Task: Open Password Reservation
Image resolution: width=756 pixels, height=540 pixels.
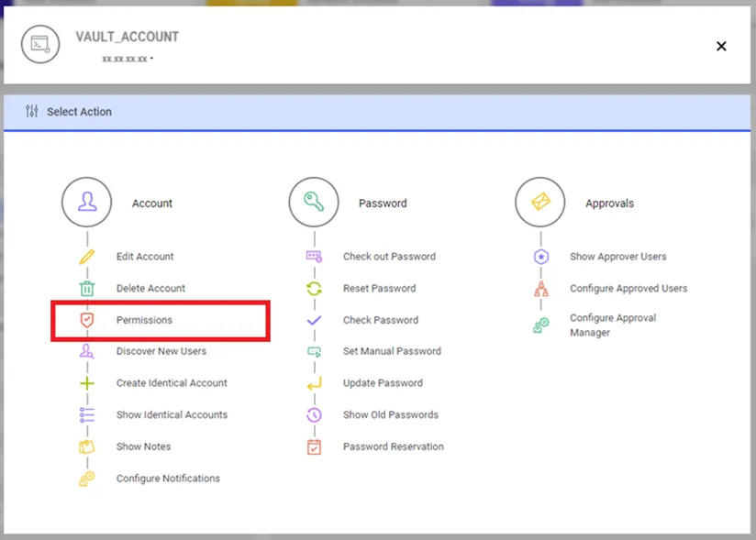Action: tap(394, 447)
